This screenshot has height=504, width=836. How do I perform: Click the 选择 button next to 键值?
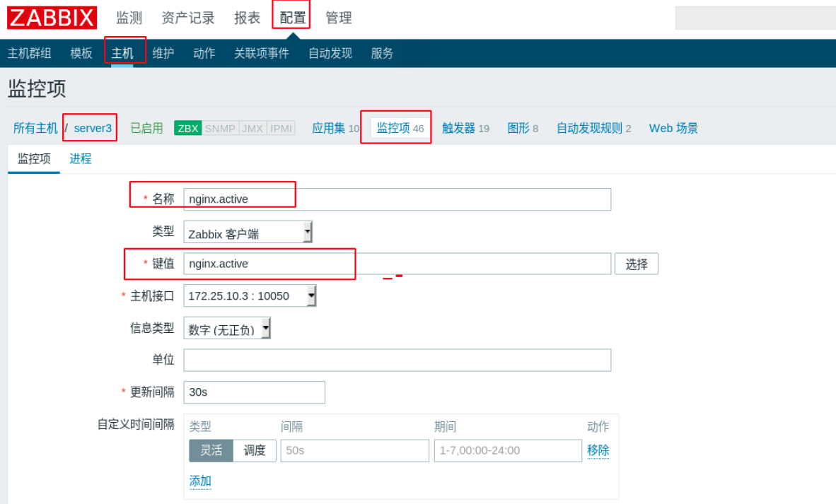tap(636, 263)
